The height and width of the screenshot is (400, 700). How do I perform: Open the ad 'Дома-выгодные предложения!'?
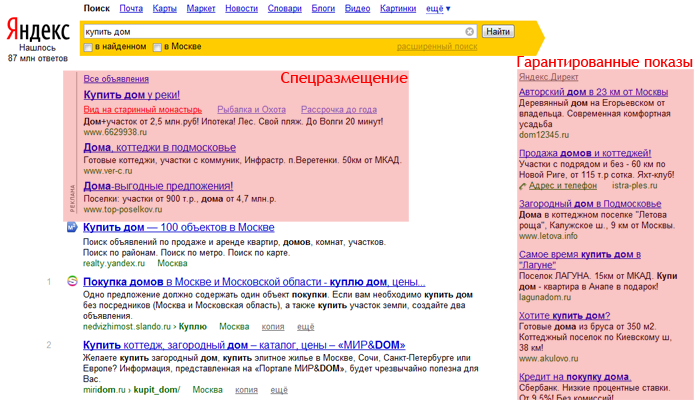pyautogui.click(x=158, y=186)
